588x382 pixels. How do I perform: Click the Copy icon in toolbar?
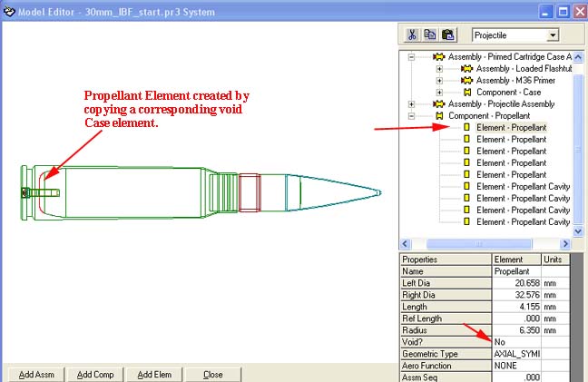pyautogui.click(x=429, y=35)
